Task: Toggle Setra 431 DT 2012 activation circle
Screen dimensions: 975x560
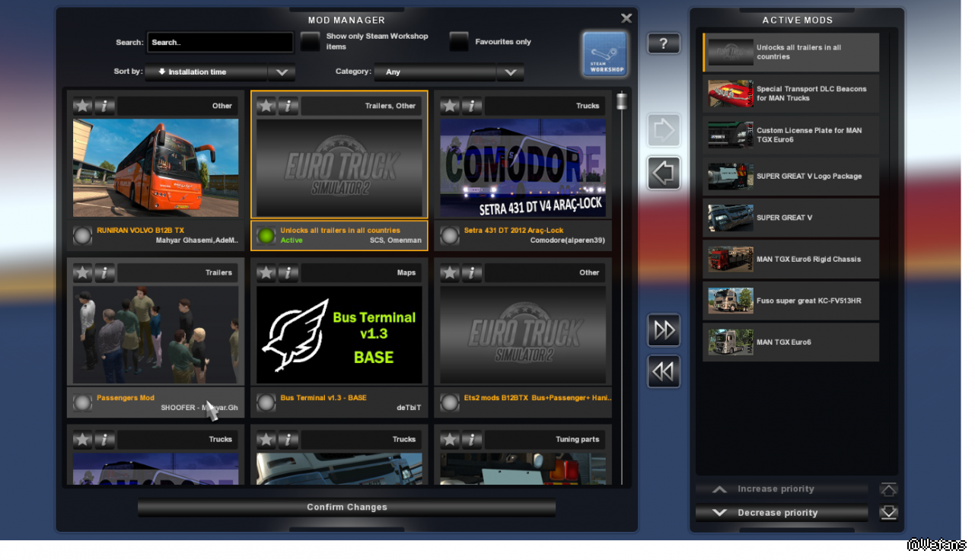Action: pos(450,236)
